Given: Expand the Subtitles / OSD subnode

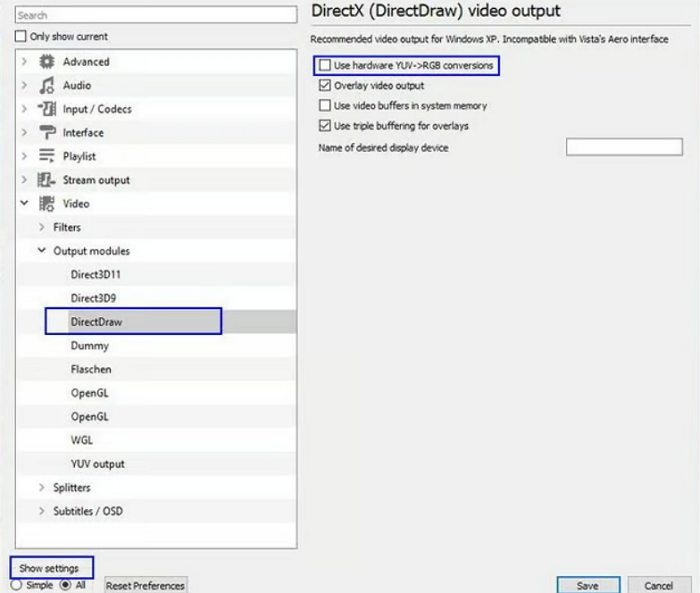Looking at the screenshot, I should click(42, 511).
